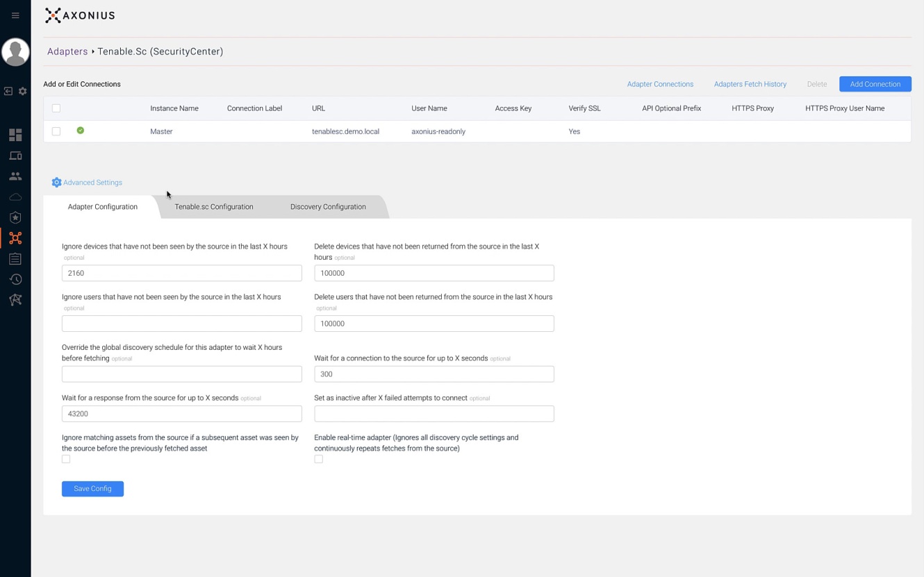Image resolution: width=924 pixels, height=577 pixels.
Task: Click the delete devices hours field
Action: tap(434, 273)
